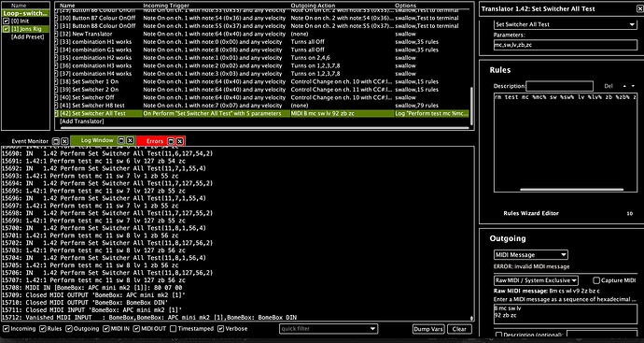
Task: Toggle the [1] Jons Rig preset checkbox
Action: coord(7,29)
